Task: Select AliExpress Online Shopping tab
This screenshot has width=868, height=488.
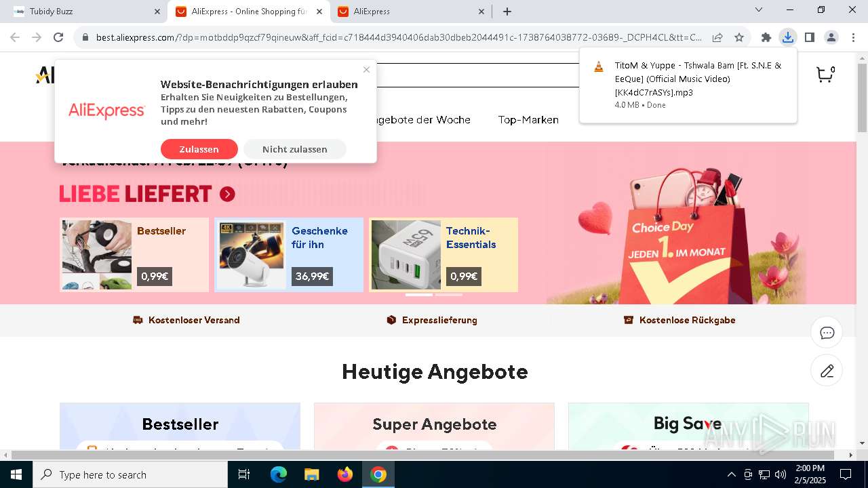Action: [249, 12]
